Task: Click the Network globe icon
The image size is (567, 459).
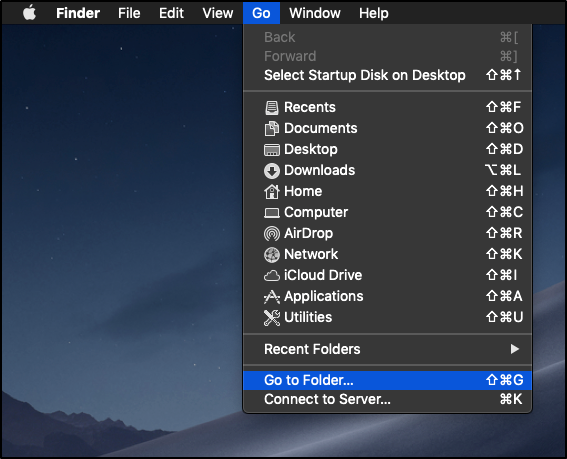Action: (x=272, y=255)
